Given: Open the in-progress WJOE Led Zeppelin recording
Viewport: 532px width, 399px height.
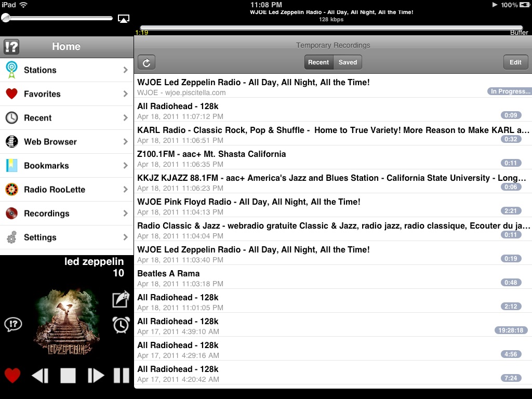Looking at the screenshot, I should point(333,86).
